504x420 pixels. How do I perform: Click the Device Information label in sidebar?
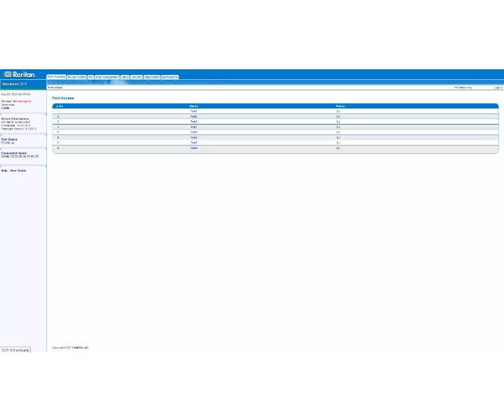(15, 118)
